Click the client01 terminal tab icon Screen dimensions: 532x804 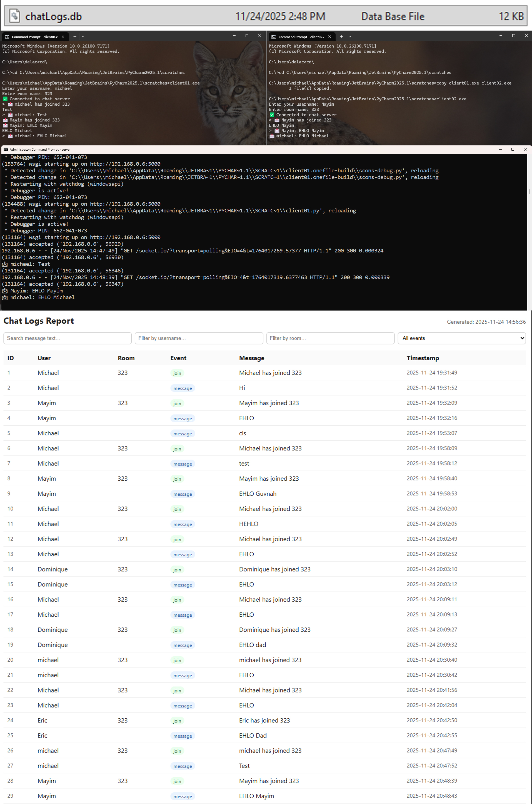click(x=7, y=37)
